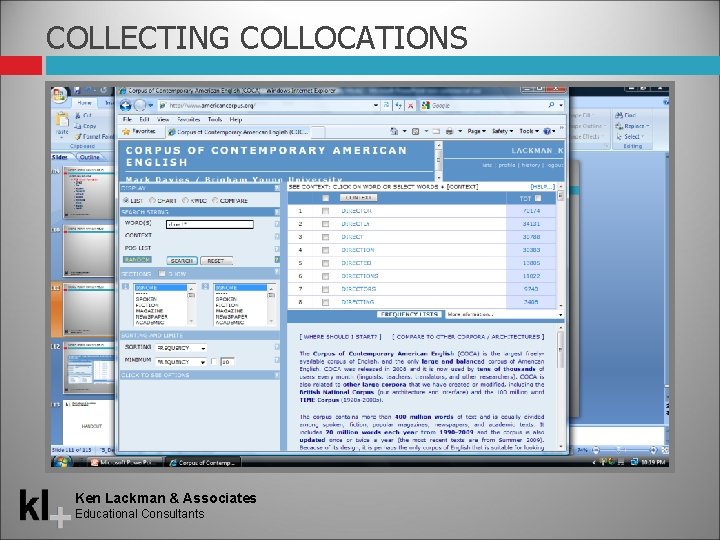Click the SEARCH button
Viewport: 720px width, 540px height.
click(x=182, y=261)
